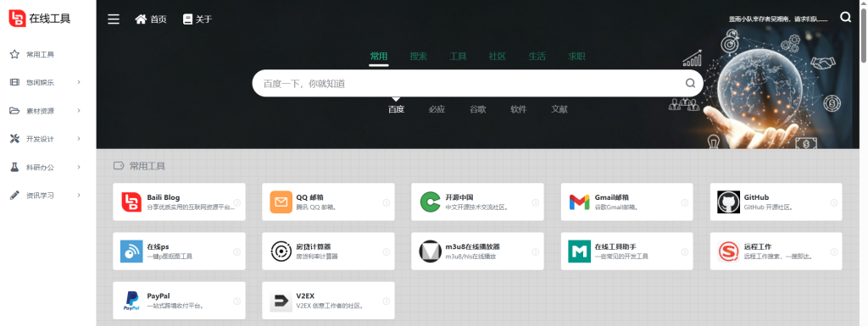Expand the 素材资源 chevron
The height and width of the screenshot is (326, 868).
pyautogui.click(x=79, y=111)
